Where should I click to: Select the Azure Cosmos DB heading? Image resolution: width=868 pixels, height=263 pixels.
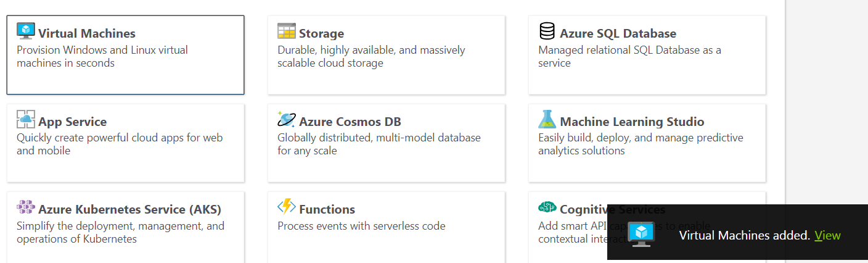click(x=350, y=122)
